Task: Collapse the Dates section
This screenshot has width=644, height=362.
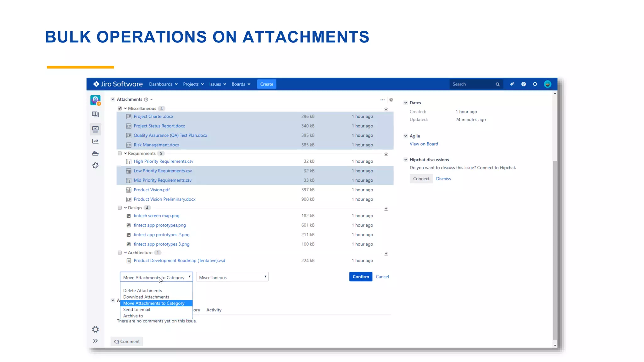Action: coord(406,103)
